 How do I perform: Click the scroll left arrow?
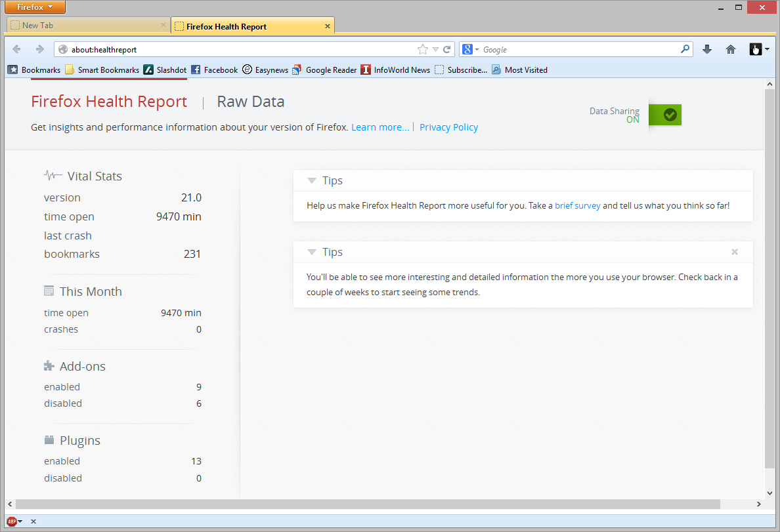click(10, 504)
